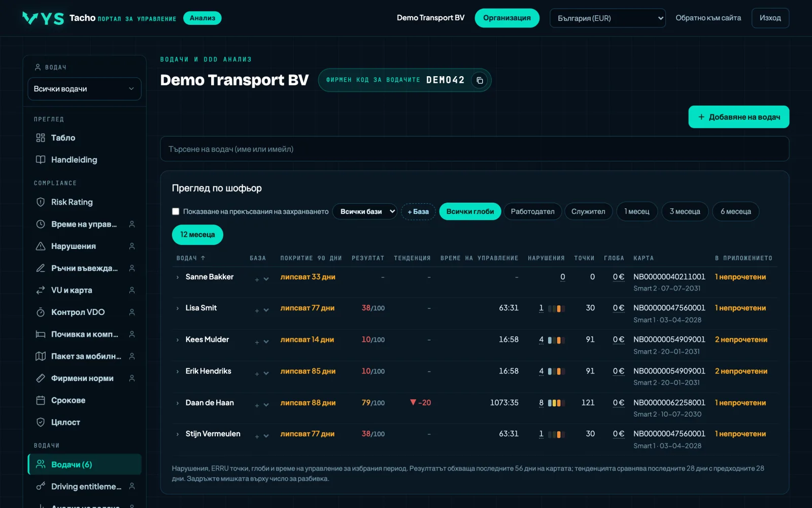This screenshot has height=508, width=812.
Task: Open the Фирмени норми ruler icon
Action: coord(41,378)
